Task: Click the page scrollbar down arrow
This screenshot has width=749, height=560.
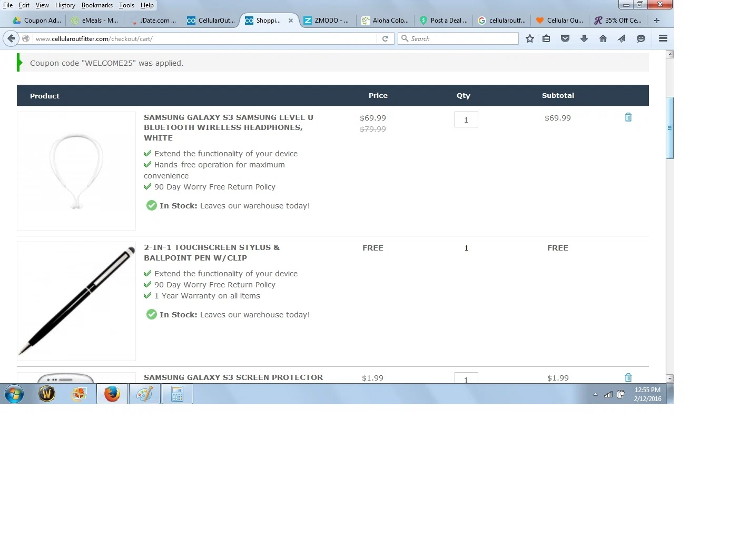Action: (669, 378)
